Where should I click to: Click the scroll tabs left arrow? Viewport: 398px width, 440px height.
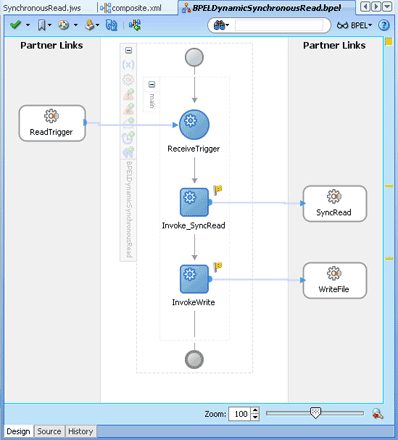pyautogui.click(x=365, y=7)
